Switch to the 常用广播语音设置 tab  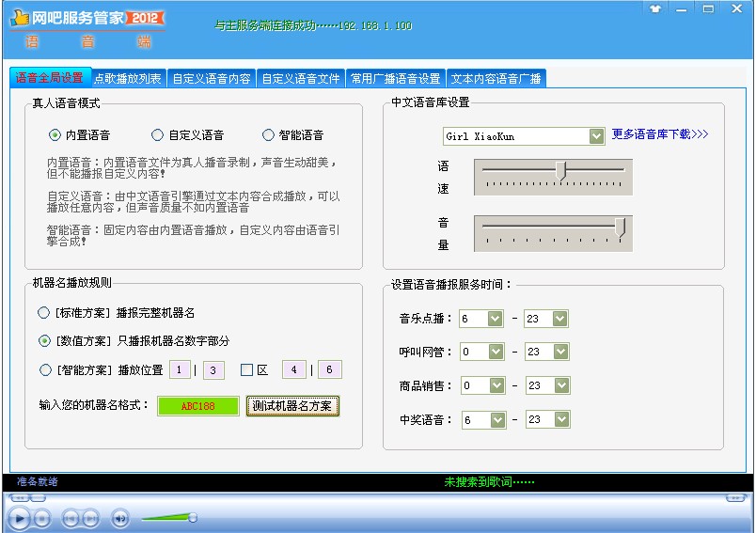coord(396,79)
